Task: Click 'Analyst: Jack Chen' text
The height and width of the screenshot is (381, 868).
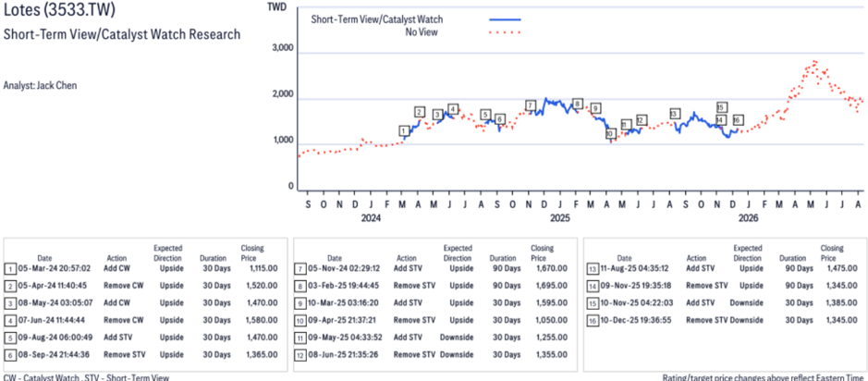Action: click(41, 85)
